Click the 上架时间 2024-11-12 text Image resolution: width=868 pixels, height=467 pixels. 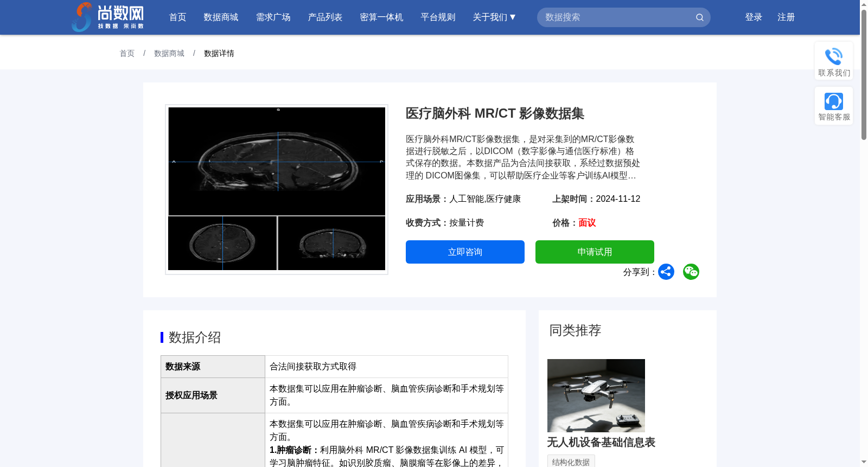(x=596, y=199)
